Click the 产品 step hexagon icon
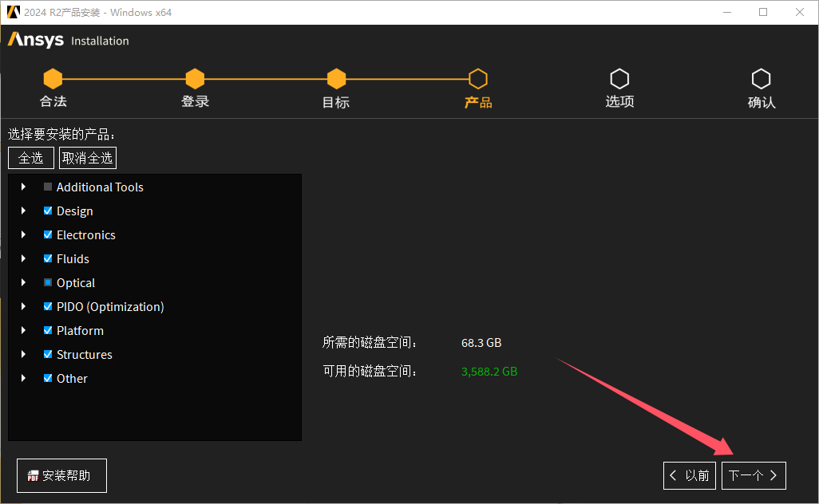This screenshot has height=504, width=819. tap(477, 78)
